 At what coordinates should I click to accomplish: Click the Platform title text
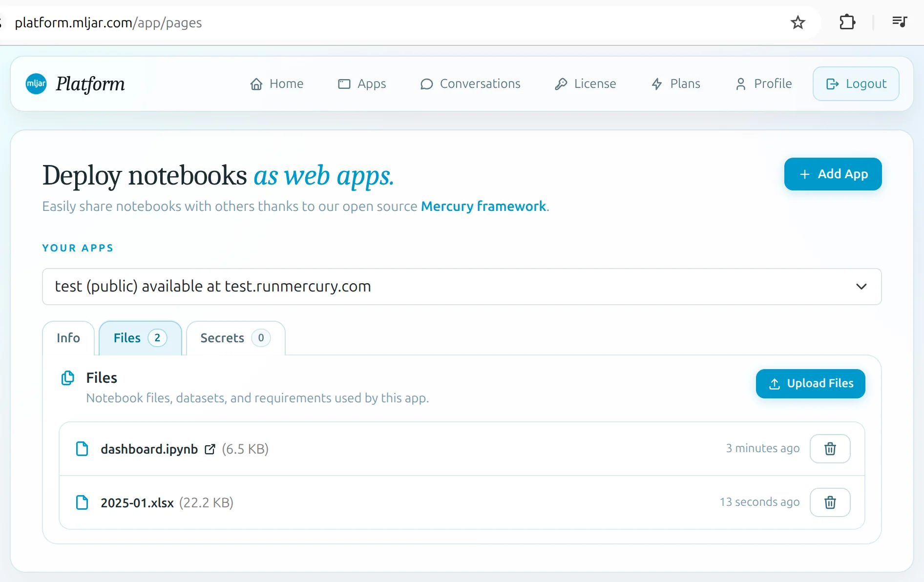click(x=90, y=84)
